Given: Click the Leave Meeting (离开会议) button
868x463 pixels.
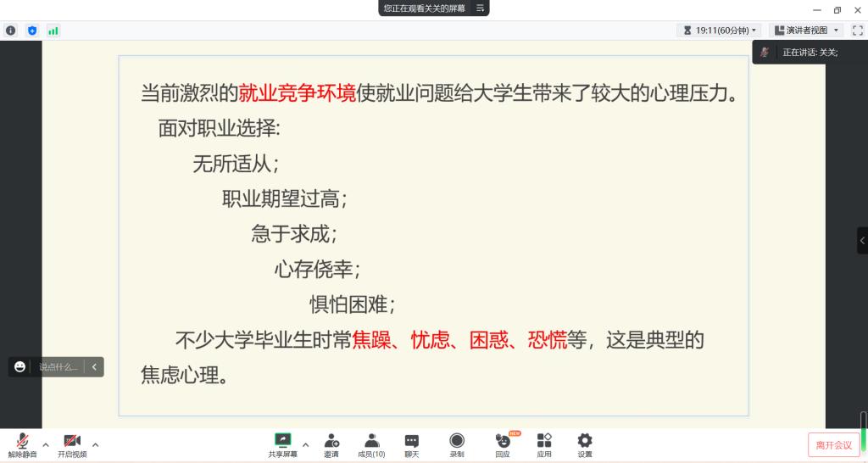Looking at the screenshot, I should [833, 445].
